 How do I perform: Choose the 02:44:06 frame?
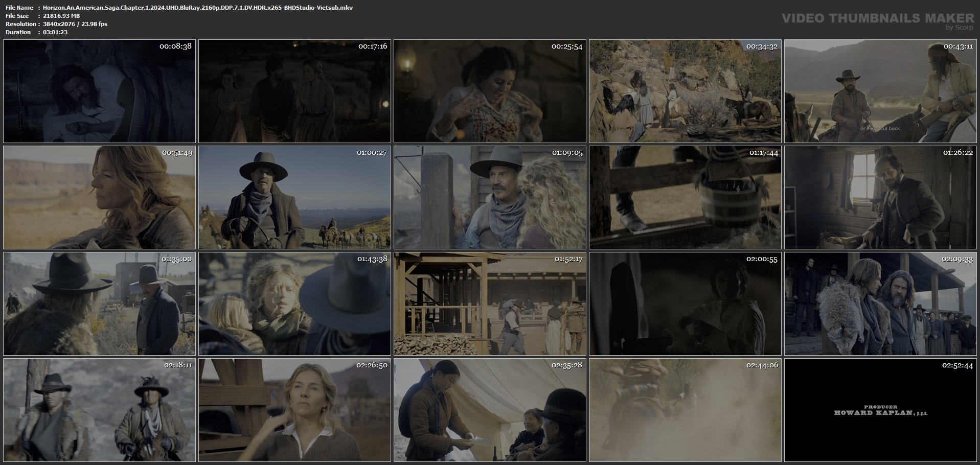[685, 410]
